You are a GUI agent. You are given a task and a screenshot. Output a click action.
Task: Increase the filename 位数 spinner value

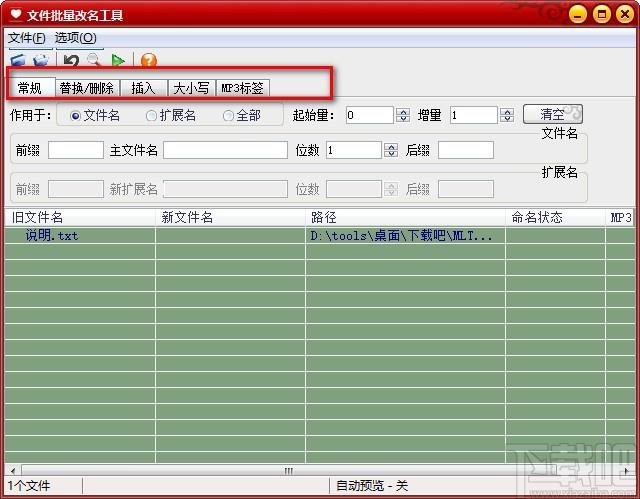pyautogui.click(x=389, y=146)
